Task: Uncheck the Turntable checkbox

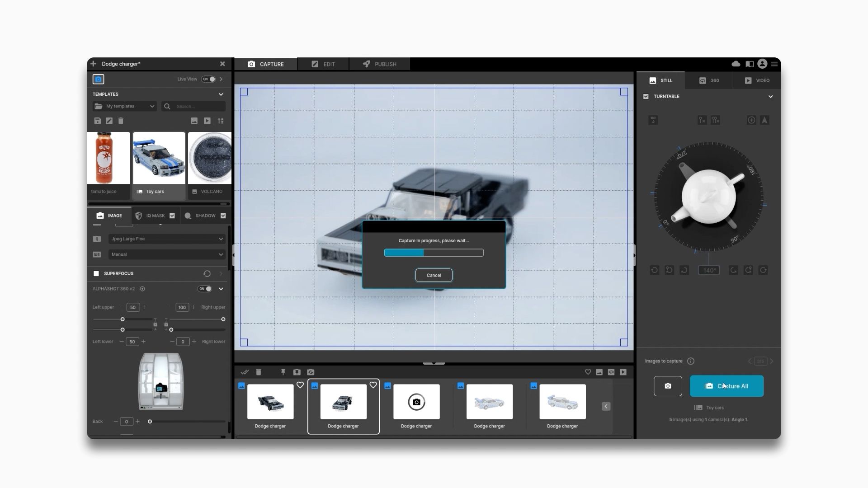Action: coord(646,96)
